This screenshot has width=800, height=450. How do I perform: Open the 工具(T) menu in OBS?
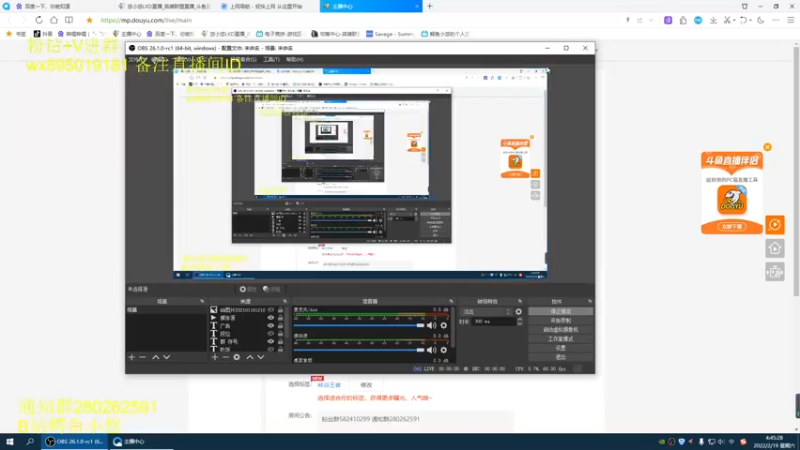click(271, 59)
